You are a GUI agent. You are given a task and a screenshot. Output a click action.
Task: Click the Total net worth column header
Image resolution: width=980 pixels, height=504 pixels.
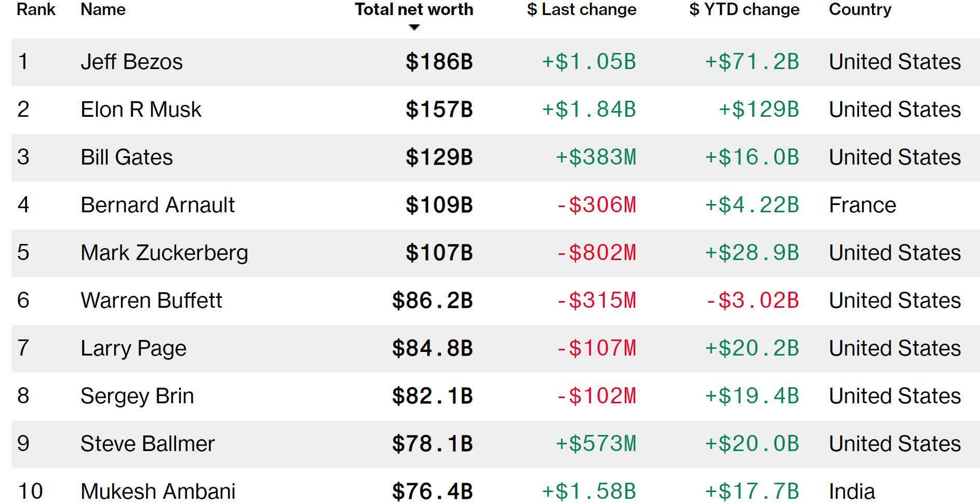(414, 9)
